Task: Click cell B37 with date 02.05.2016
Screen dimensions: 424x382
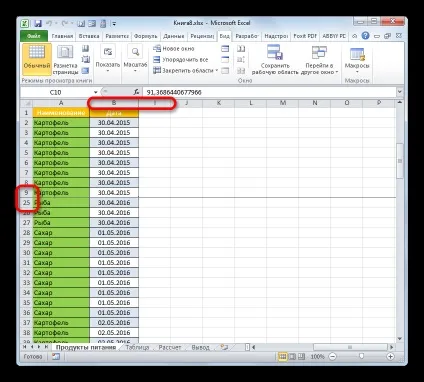Action: coord(114,323)
